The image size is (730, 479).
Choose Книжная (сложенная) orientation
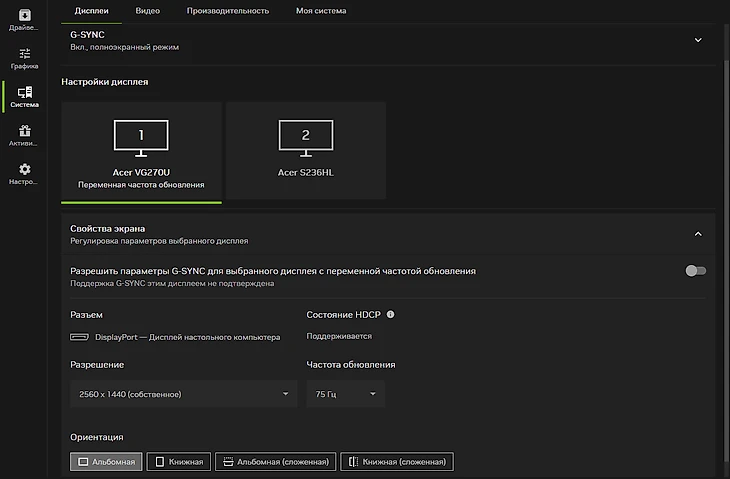point(397,462)
